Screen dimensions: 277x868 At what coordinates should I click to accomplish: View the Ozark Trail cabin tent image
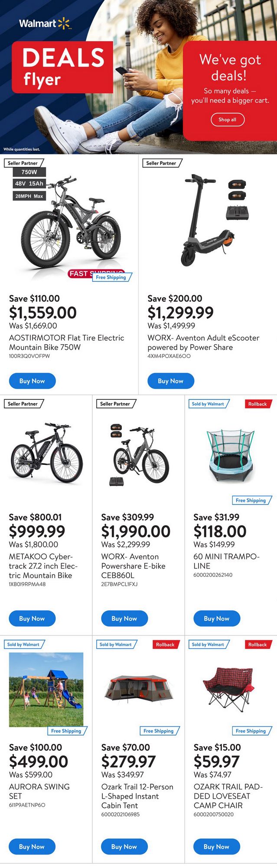click(138, 688)
